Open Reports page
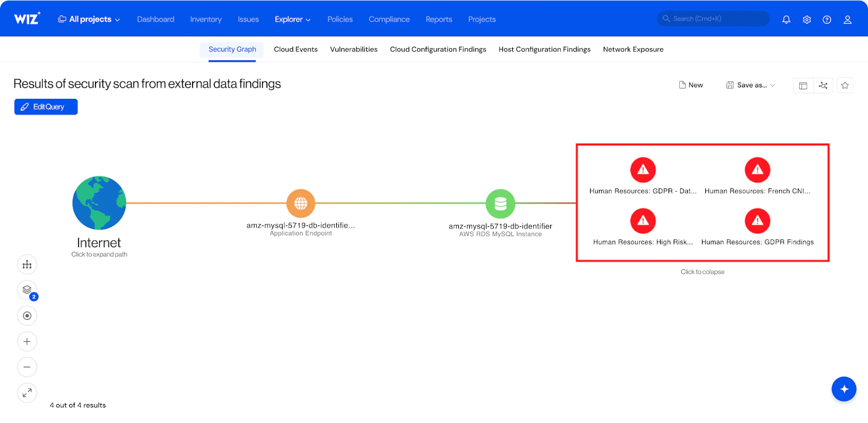This screenshot has width=868, height=423. 439,20
